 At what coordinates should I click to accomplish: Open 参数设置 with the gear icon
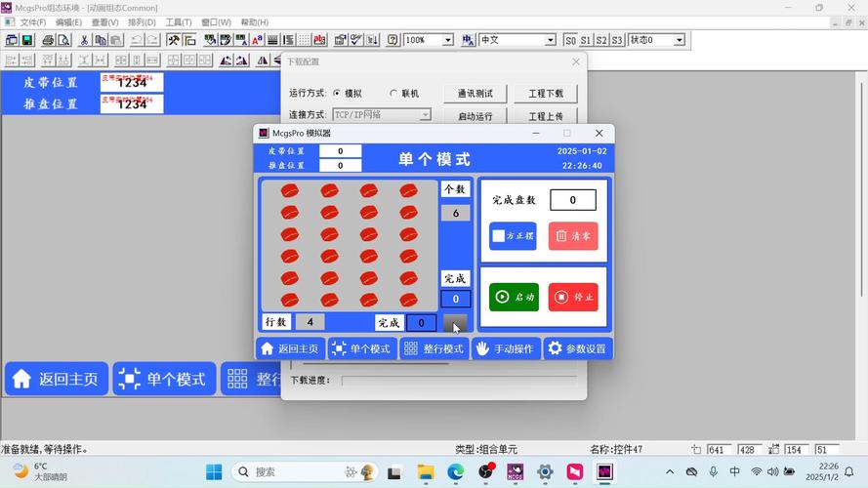click(577, 348)
